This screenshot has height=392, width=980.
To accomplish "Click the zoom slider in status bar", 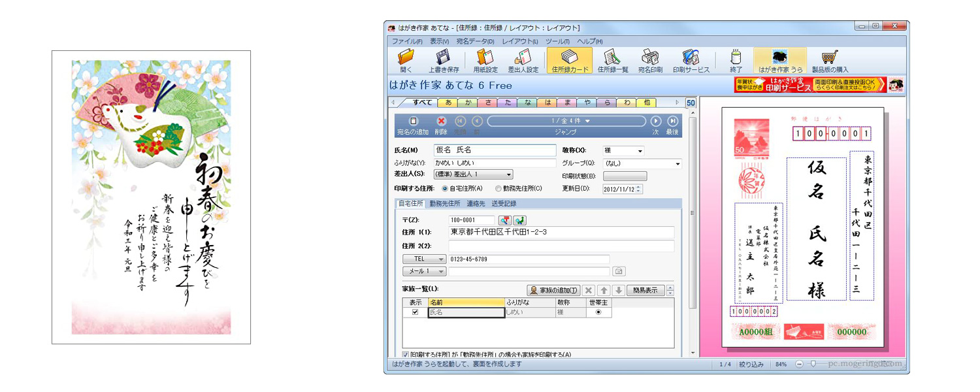I will pyautogui.click(x=813, y=364).
